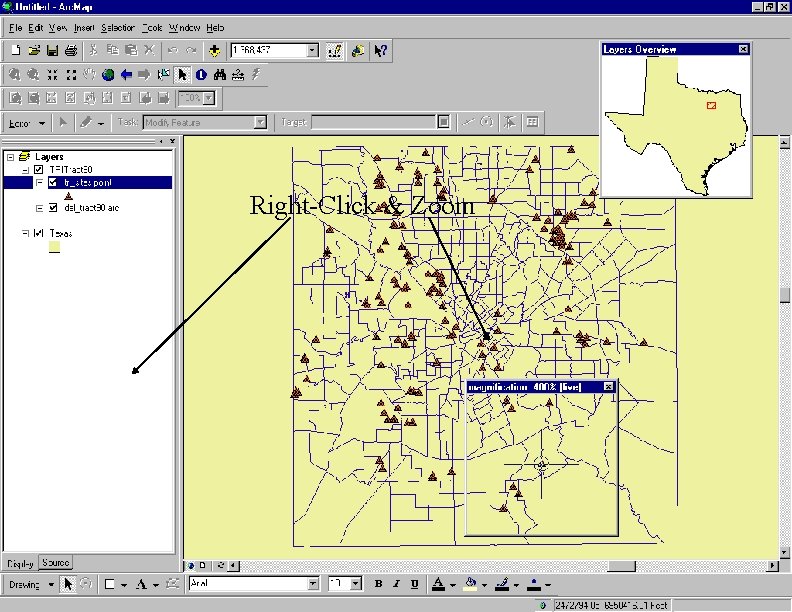Screen dimensions: 792x612
Task: Uncheck the dal_tract90 arc layer checkbox
Action: pos(53,208)
